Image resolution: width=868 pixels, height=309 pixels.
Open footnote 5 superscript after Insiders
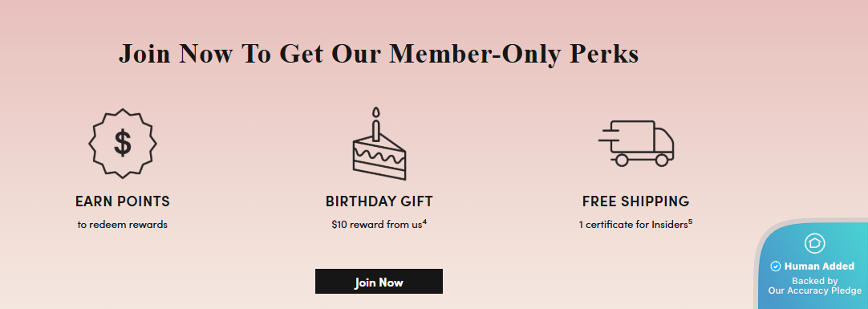click(690, 222)
